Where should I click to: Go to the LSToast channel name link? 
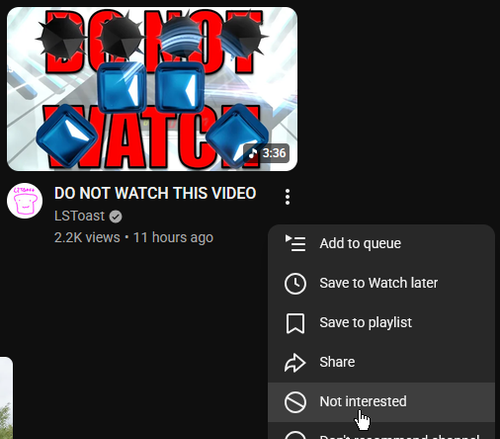79,216
